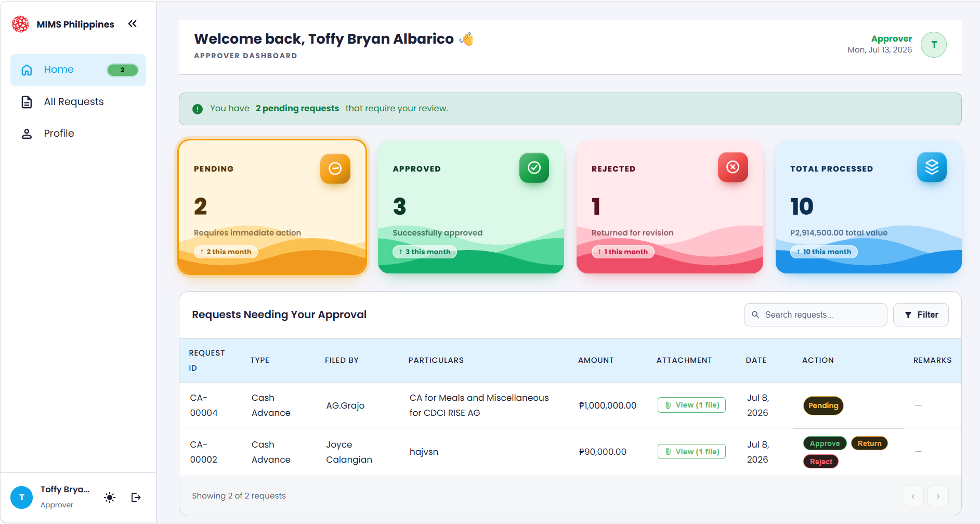Click the search magnifier icon
Screen dimensions: 980x524
tap(756, 315)
